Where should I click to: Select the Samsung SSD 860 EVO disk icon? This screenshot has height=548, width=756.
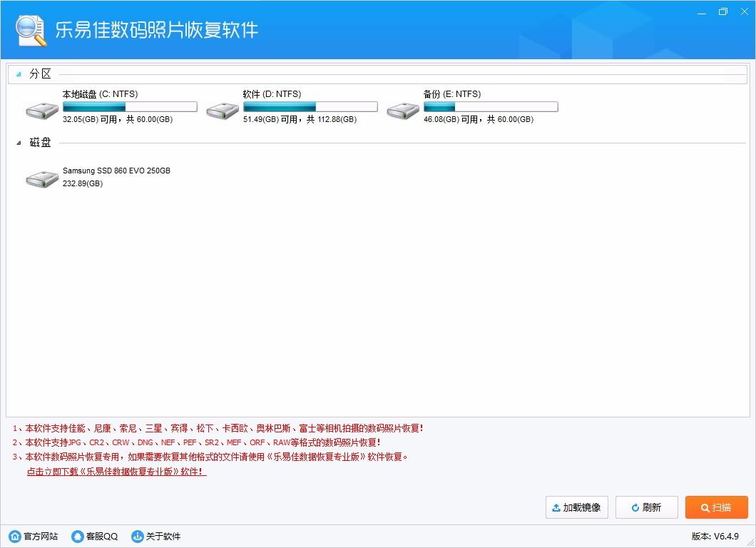pyautogui.click(x=42, y=179)
